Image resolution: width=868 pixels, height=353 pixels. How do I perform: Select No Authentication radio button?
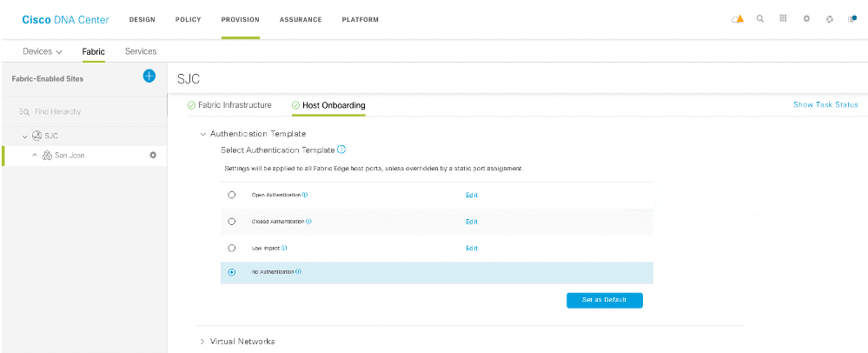(232, 272)
